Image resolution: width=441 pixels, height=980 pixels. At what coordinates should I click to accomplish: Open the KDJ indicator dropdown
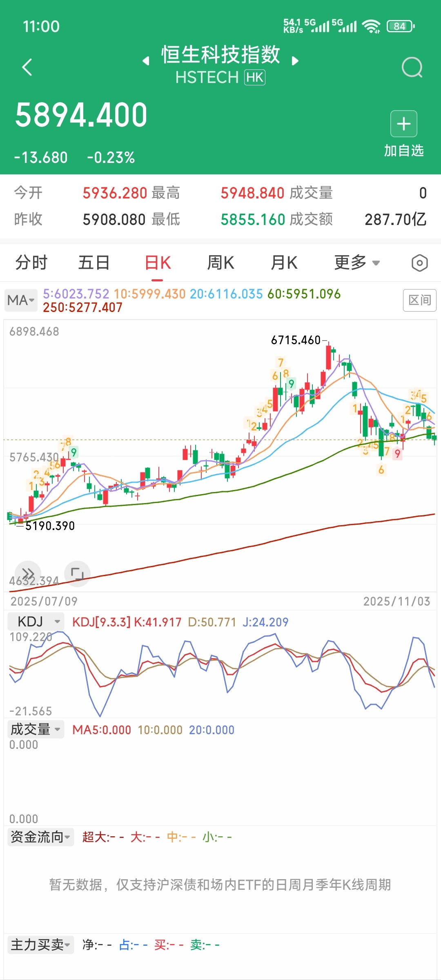(36, 621)
